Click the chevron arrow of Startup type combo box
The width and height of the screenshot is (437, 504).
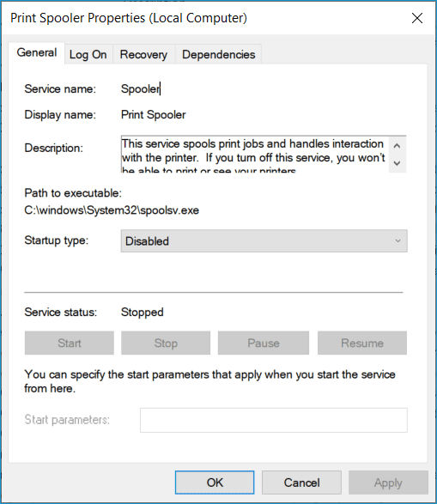pos(398,240)
